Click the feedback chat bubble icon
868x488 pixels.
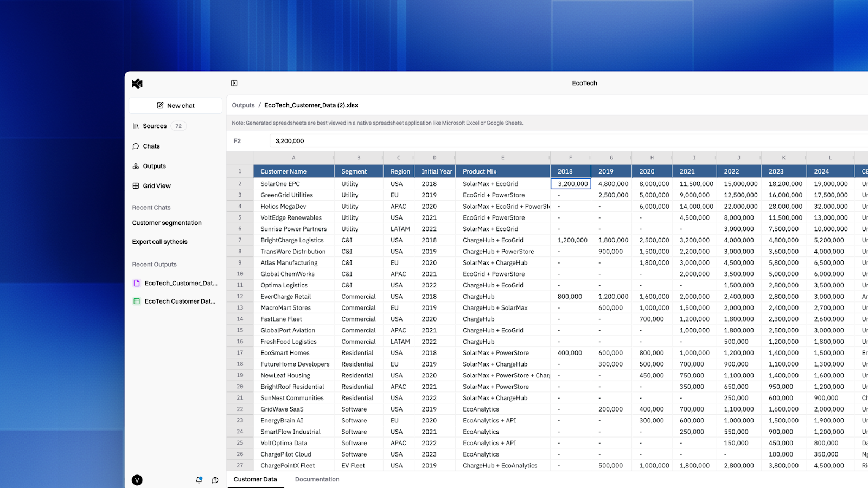tap(215, 480)
